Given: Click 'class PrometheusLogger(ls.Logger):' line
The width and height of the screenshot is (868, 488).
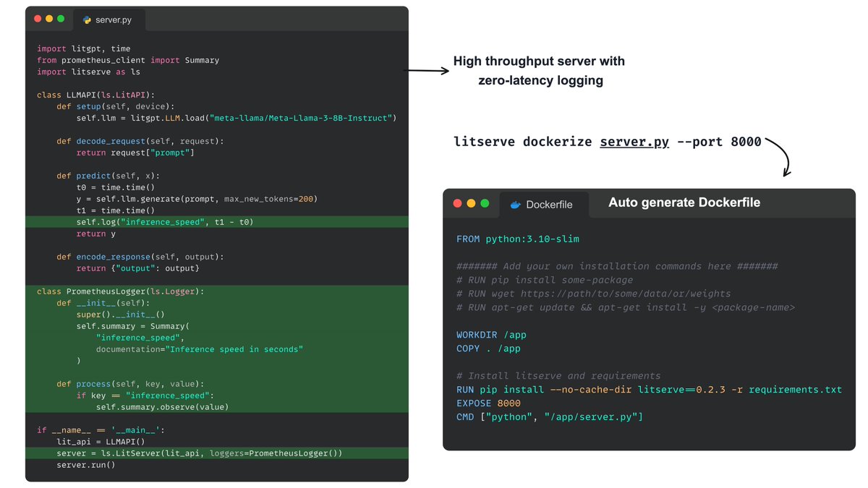Looking at the screenshot, I should (121, 291).
